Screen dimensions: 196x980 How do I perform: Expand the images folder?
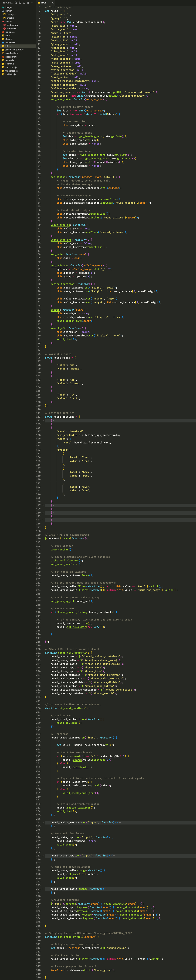click(18, 7)
